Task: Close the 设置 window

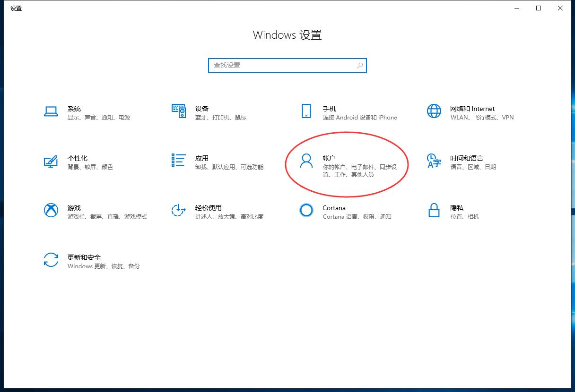Action: pyautogui.click(x=560, y=8)
